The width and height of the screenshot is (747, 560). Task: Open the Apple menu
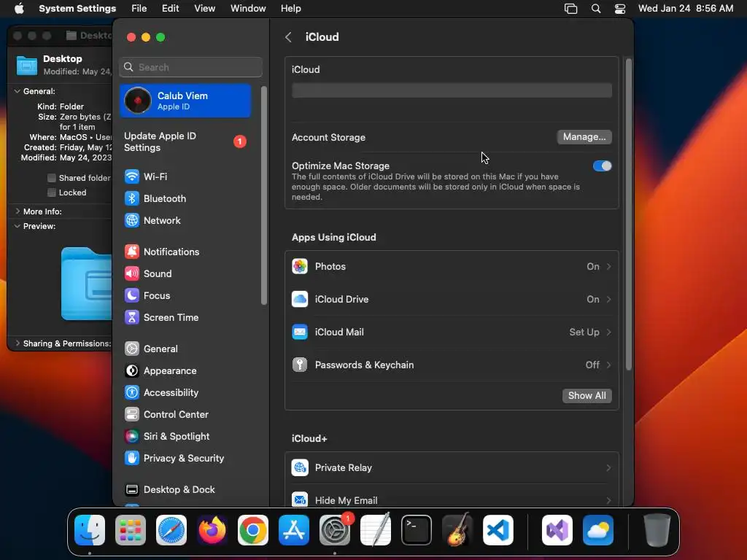click(19, 9)
